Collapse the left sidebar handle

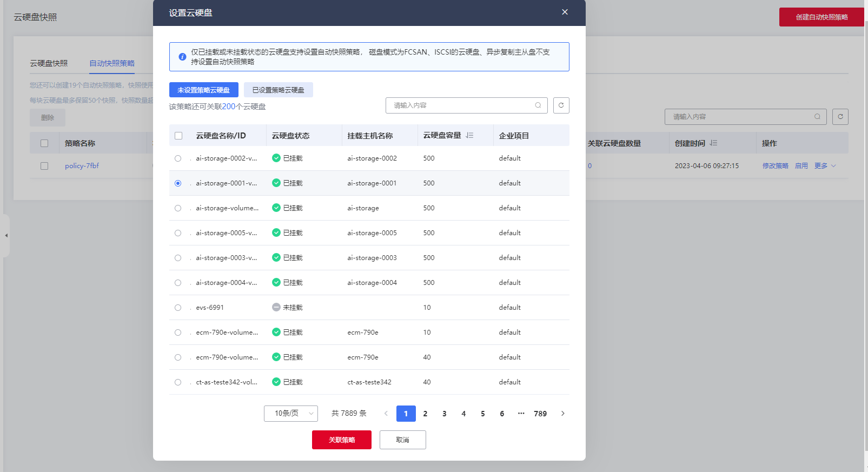tap(5, 236)
